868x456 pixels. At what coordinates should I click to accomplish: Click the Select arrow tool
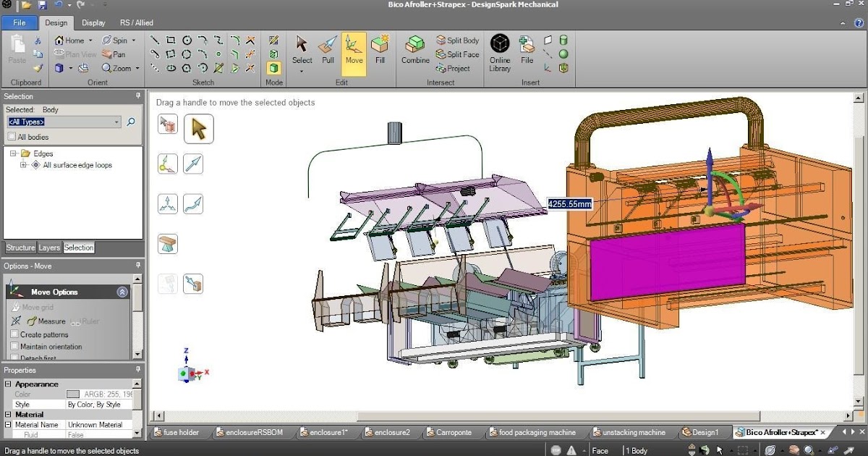coord(302,49)
